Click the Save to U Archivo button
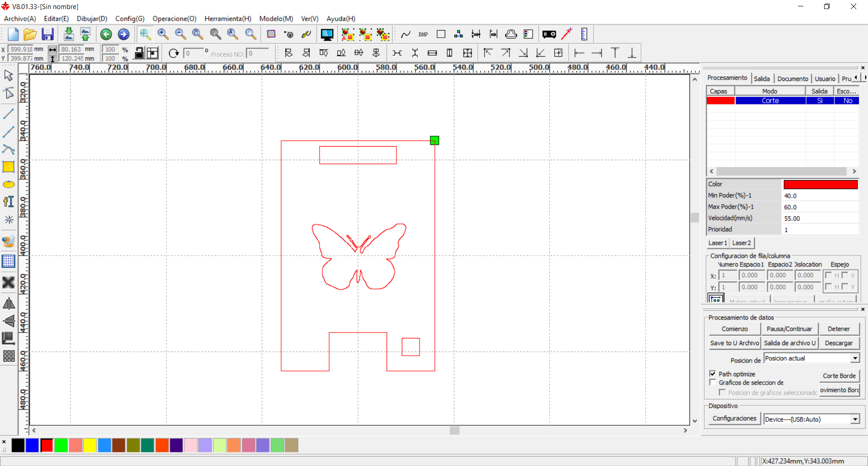The height and width of the screenshot is (466, 868). [735, 343]
